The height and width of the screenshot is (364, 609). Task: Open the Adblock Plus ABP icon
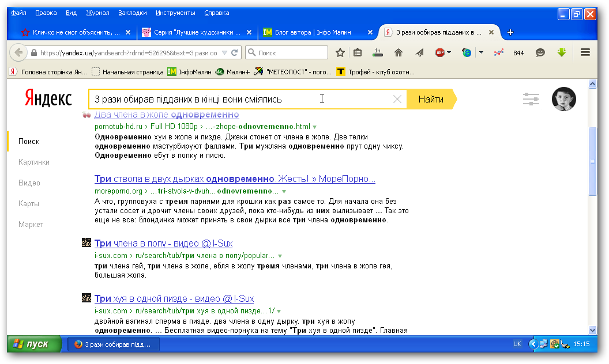pyautogui.click(x=439, y=52)
